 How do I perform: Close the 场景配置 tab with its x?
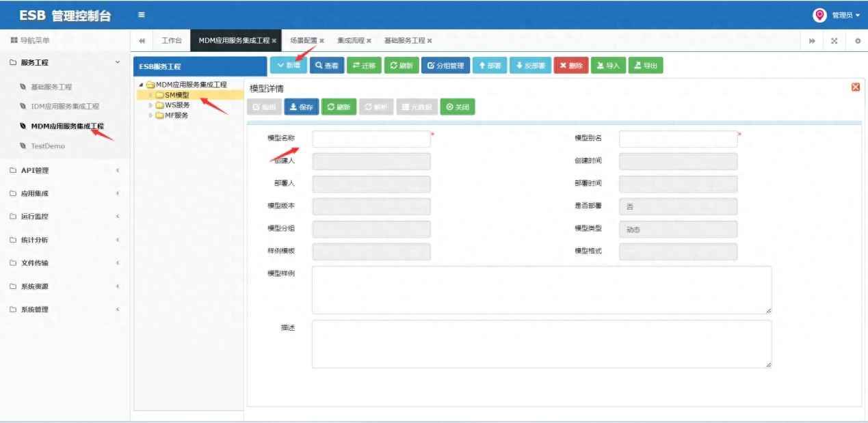[x=321, y=41]
